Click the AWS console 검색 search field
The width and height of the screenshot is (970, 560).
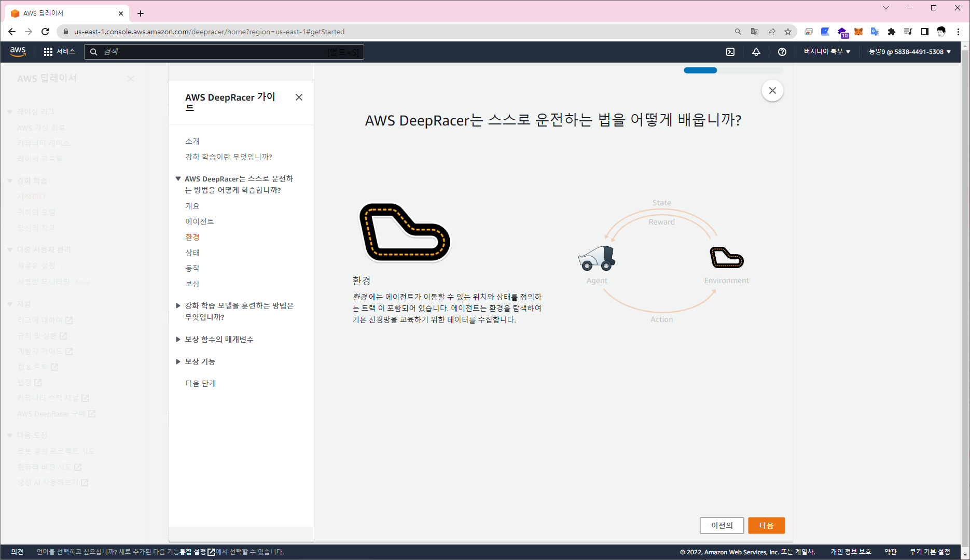[x=224, y=52]
